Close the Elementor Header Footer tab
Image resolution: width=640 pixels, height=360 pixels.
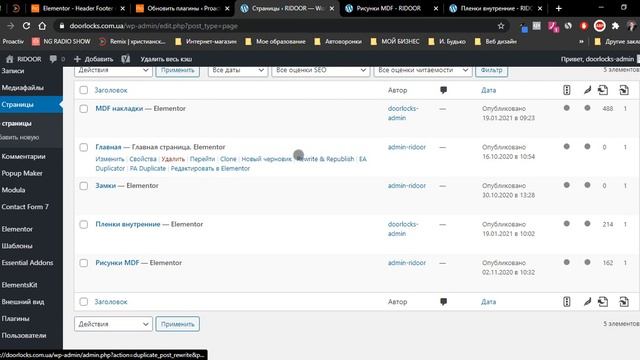122,8
